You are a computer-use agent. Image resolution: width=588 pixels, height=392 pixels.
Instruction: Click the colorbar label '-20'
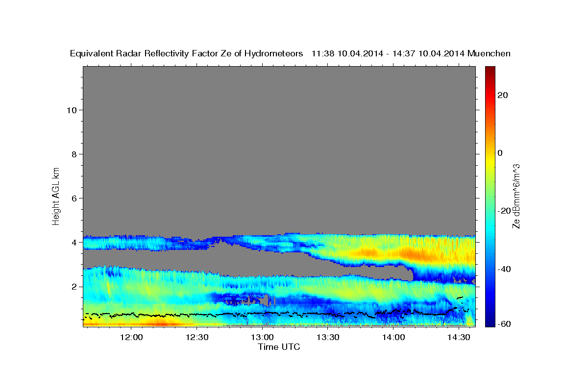tap(503, 211)
